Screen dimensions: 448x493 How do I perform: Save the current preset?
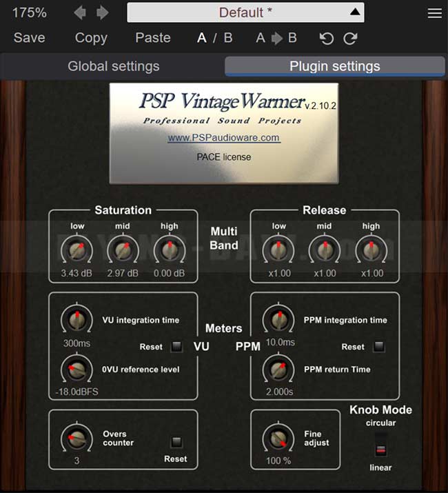29,38
